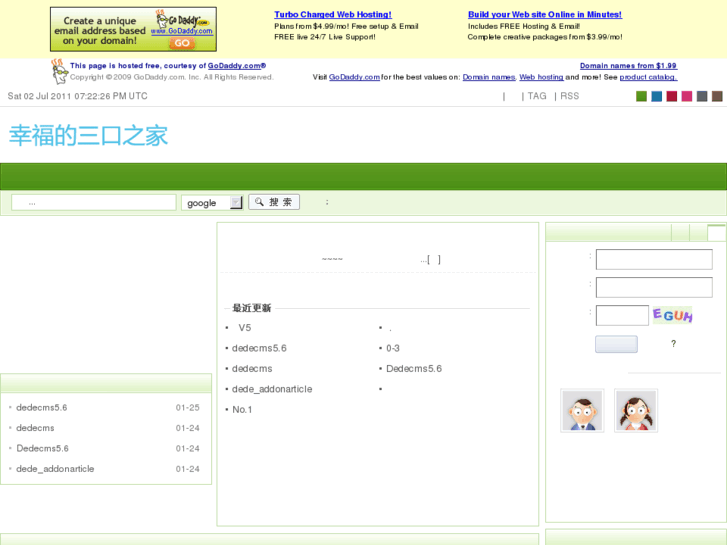Viewport: 727px width, 545px height.
Task: Open the No.1 recent update entry
Action: point(242,410)
